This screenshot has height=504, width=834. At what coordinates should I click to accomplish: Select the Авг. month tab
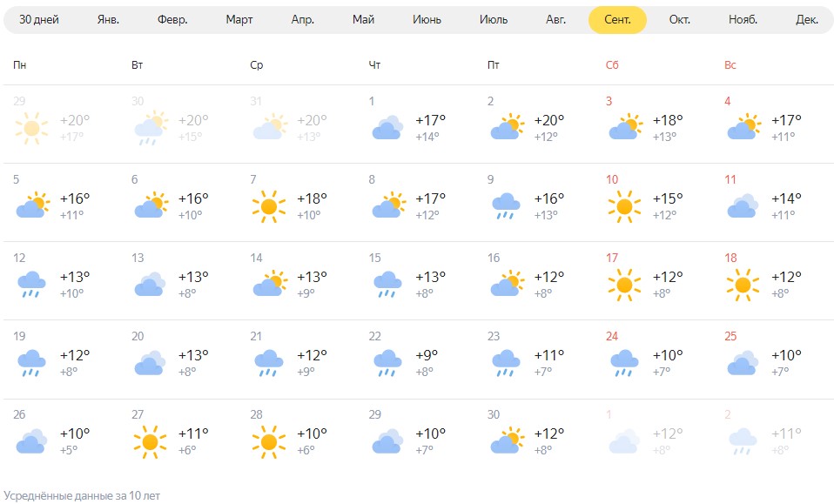click(x=555, y=20)
